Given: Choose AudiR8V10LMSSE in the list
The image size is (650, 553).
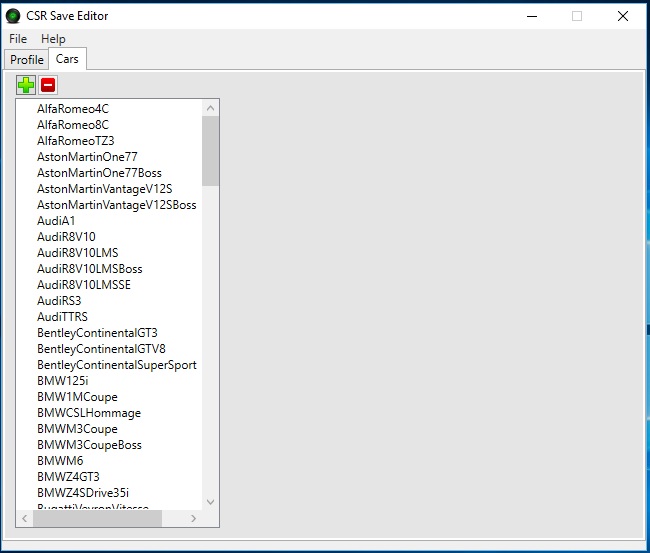Looking at the screenshot, I should point(84,285).
